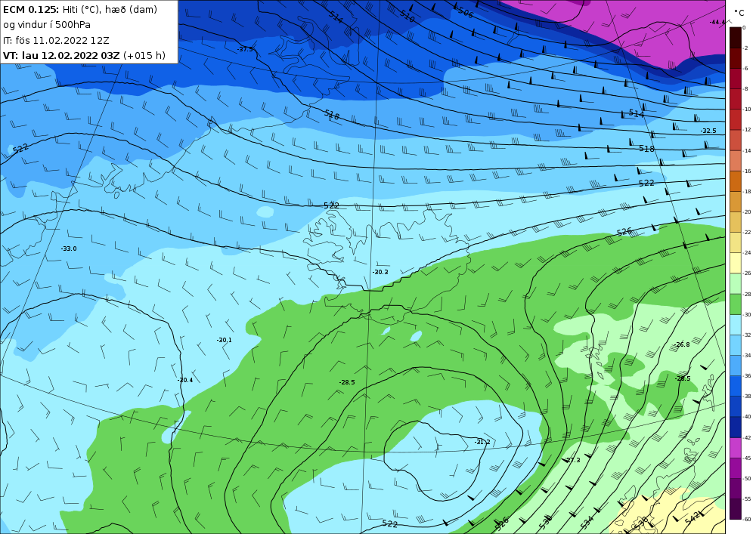
Task: Pick the dark navy legend swatch between -40 and -42
Action: pos(736,428)
